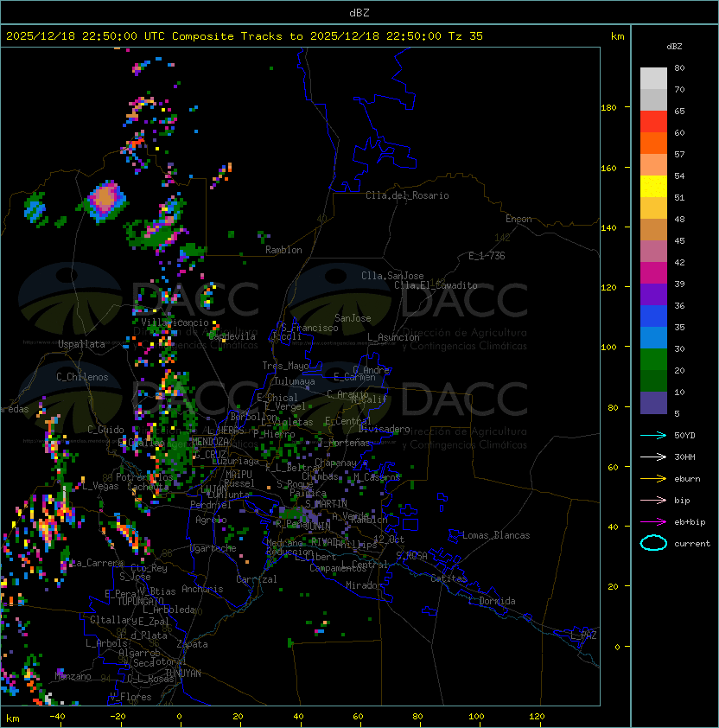Viewport: 719px width, 728px height.
Task: Click the L_Dormida map label
Action: click(492, 601)
